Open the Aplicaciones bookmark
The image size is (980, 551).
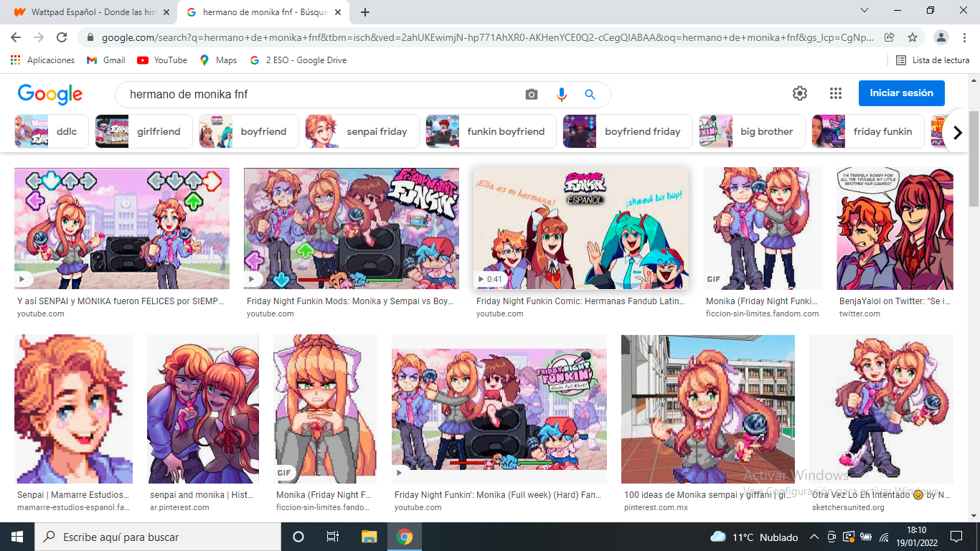(42, 60)
